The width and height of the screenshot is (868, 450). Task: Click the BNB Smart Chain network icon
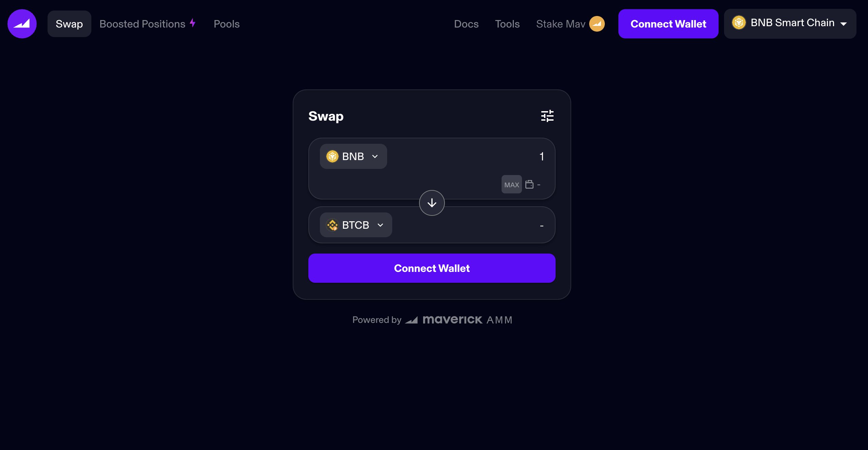[x=739, y=23]
